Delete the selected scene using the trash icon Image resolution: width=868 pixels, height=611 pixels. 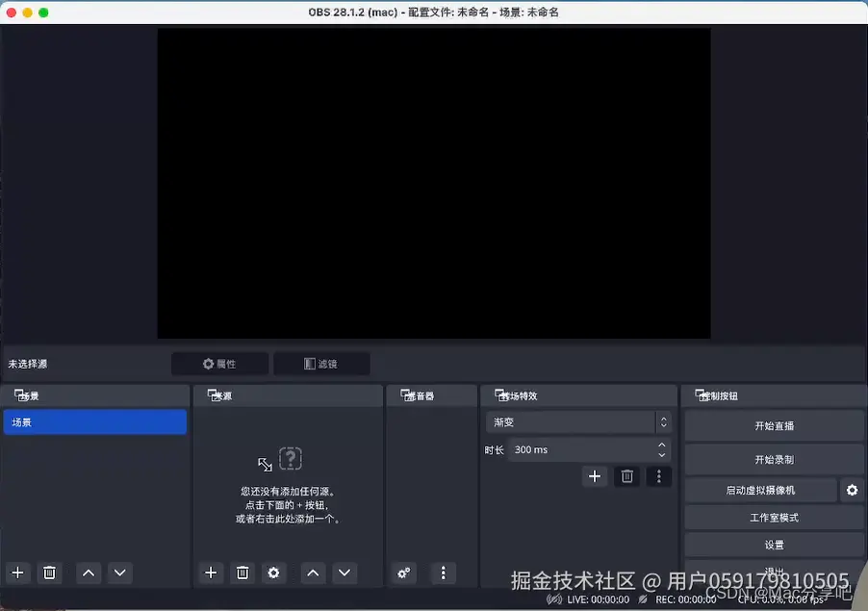coord(49,573)
